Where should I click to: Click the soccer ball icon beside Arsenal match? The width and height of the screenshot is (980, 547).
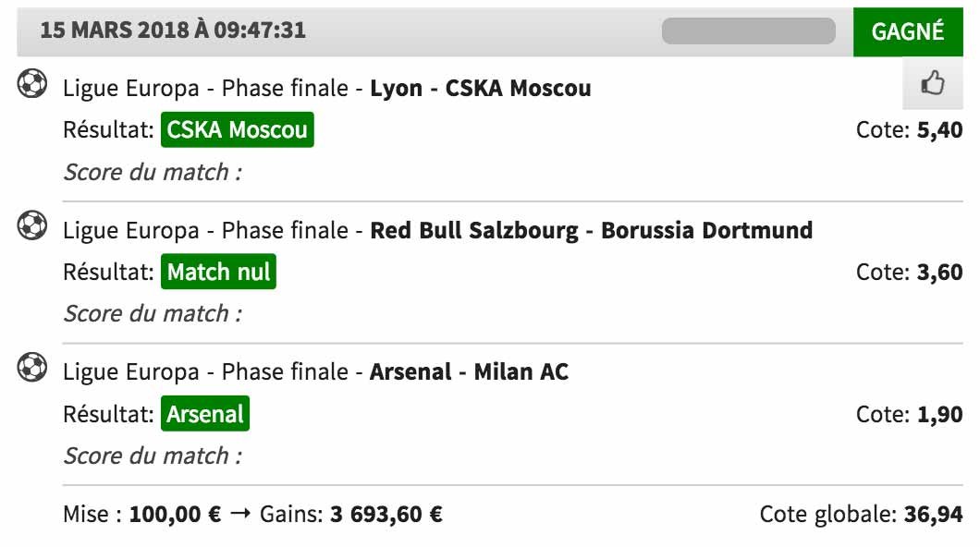click(31, 367)
